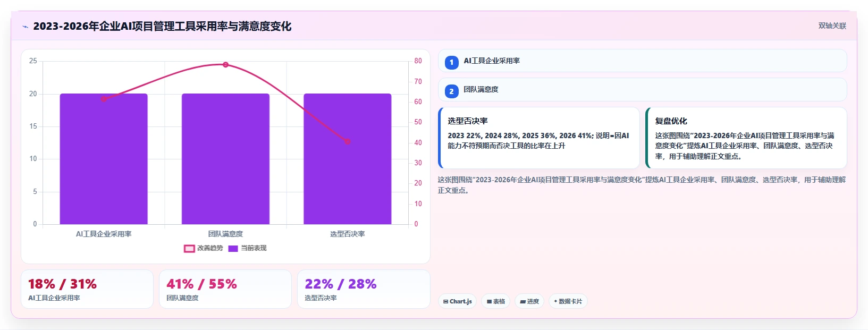The height and width of the screenshot is (330, 868).
Task: Click the x-axis label 选型否决率
Action: coord(348,234)
